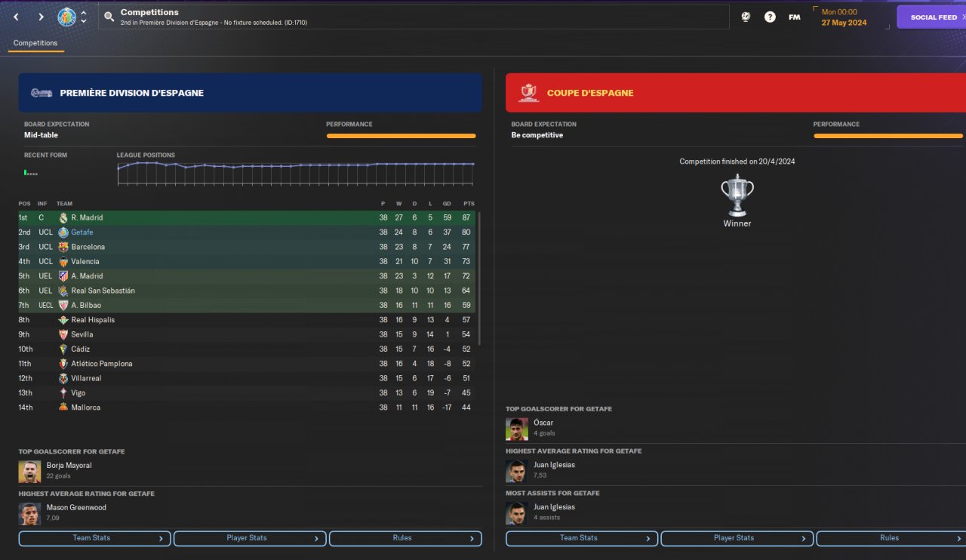This screenshot has height=560, width=966.
Task: Go forward with the right arrow
Action: [41, 17]
